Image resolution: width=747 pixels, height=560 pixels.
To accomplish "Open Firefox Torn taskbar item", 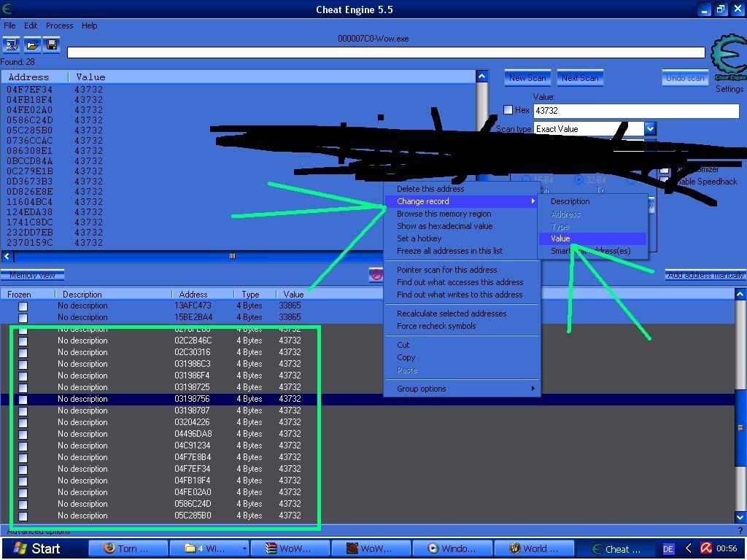I will [x=127, y=548].
